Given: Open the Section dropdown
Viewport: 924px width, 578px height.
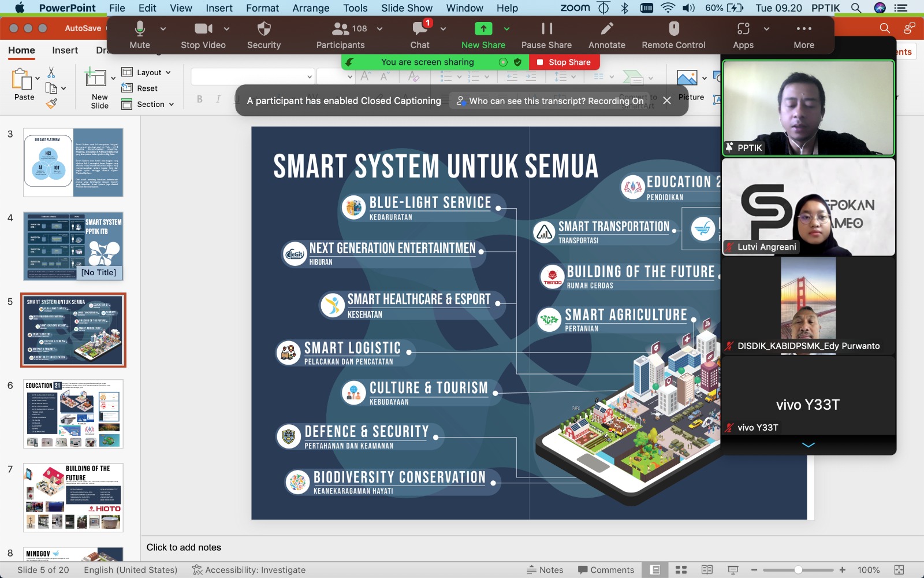Looking at the screenshot, I should (148, 104).
